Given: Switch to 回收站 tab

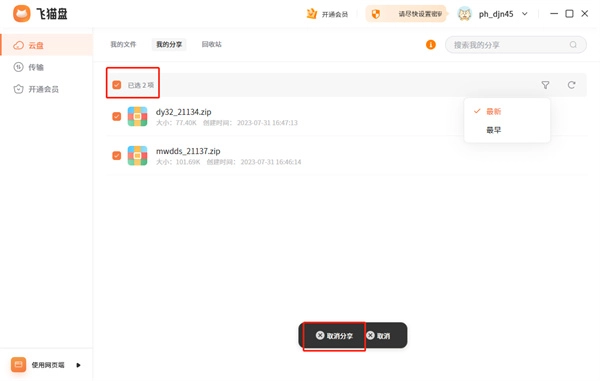Looking at the screenshot, I should coord(212,44).
